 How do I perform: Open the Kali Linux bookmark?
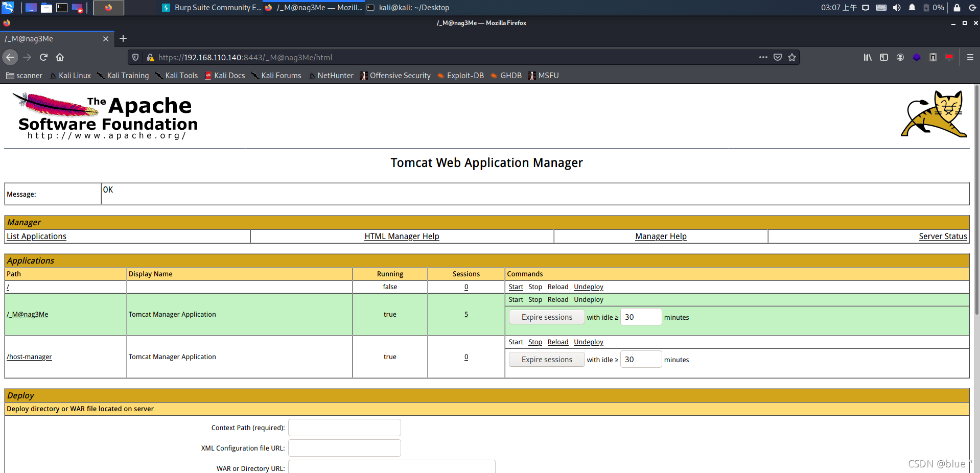(x=70, y=76)
